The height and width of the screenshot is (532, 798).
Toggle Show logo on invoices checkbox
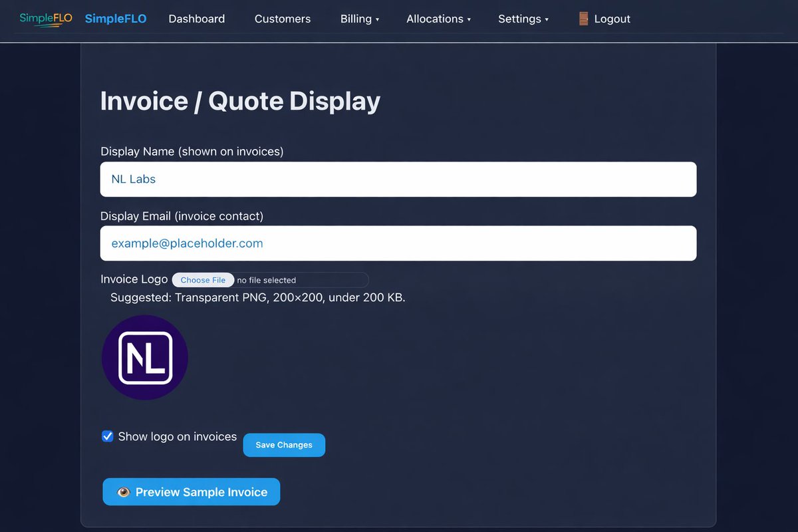(x=107, y=436)
